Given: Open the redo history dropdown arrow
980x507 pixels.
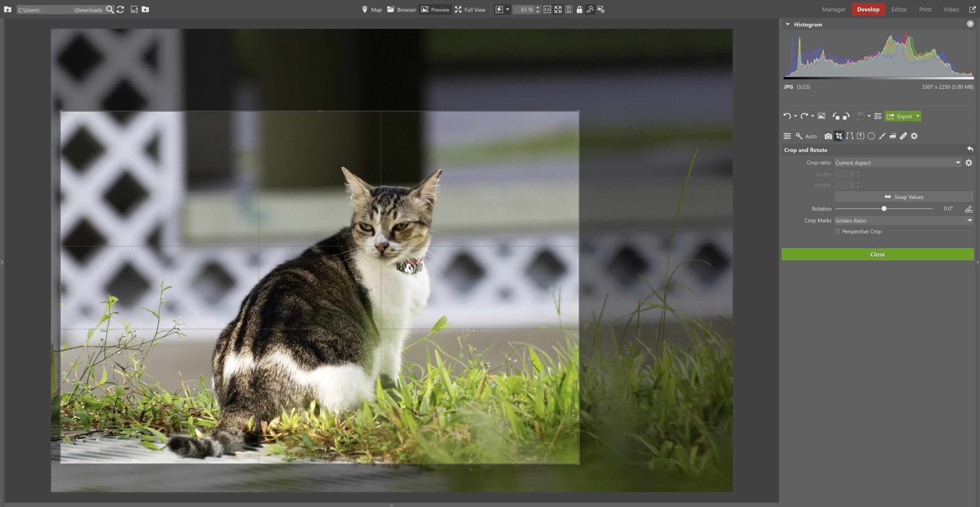Looking at the screenshot, I should click(x=812, y=116).
